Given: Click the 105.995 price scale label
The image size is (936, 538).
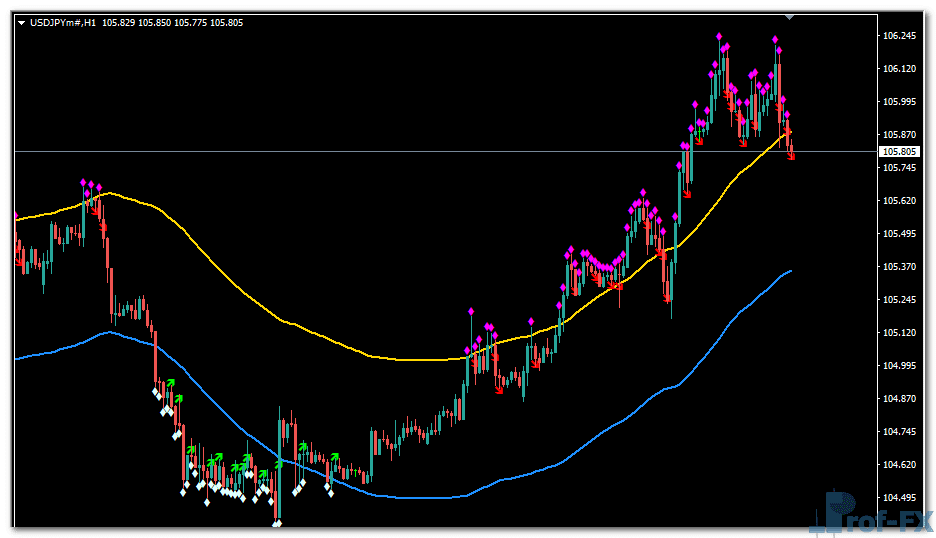Looking at the screenshot, I should [900, 102].
